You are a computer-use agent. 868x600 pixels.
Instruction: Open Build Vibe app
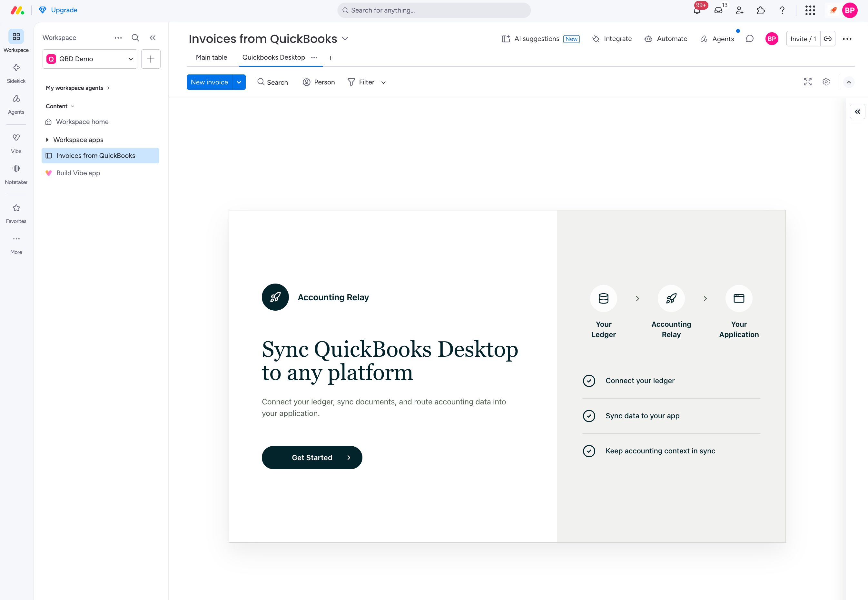[100, 173]
